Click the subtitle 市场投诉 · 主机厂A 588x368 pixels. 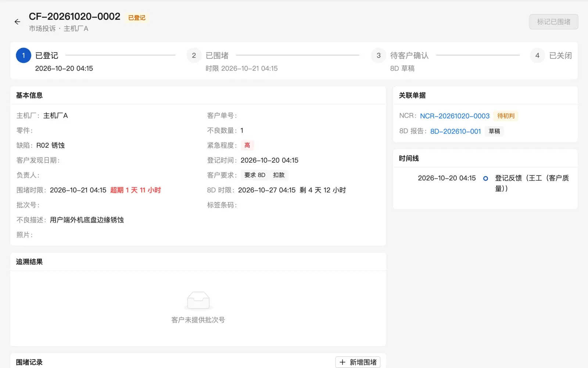59,29
